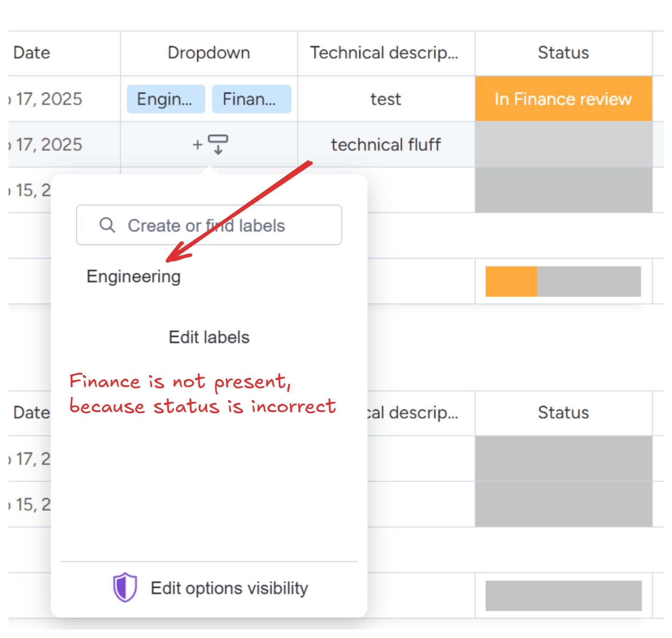Image resolution: width=672 pixels, height=638 pixels.
Task: Click the top Status column header
Action: (563, 53)
